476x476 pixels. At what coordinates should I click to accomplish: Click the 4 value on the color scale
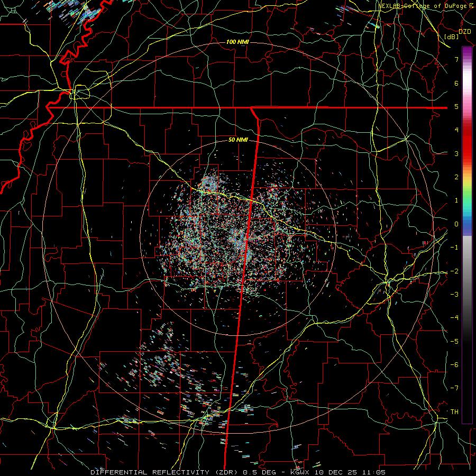(x=456, y=130)
